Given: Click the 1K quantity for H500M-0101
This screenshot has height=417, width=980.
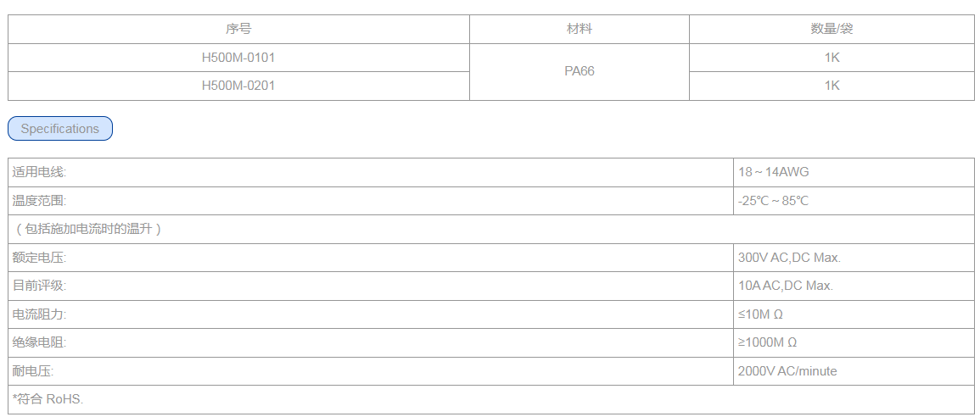Looking at the screenshot, I should click(x=832, y=58).
